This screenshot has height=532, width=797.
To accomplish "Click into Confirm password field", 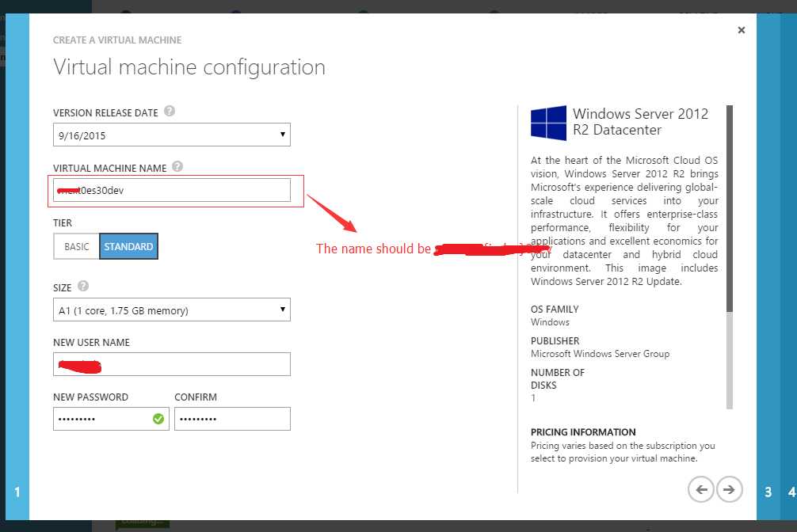I will coord(232,419).
